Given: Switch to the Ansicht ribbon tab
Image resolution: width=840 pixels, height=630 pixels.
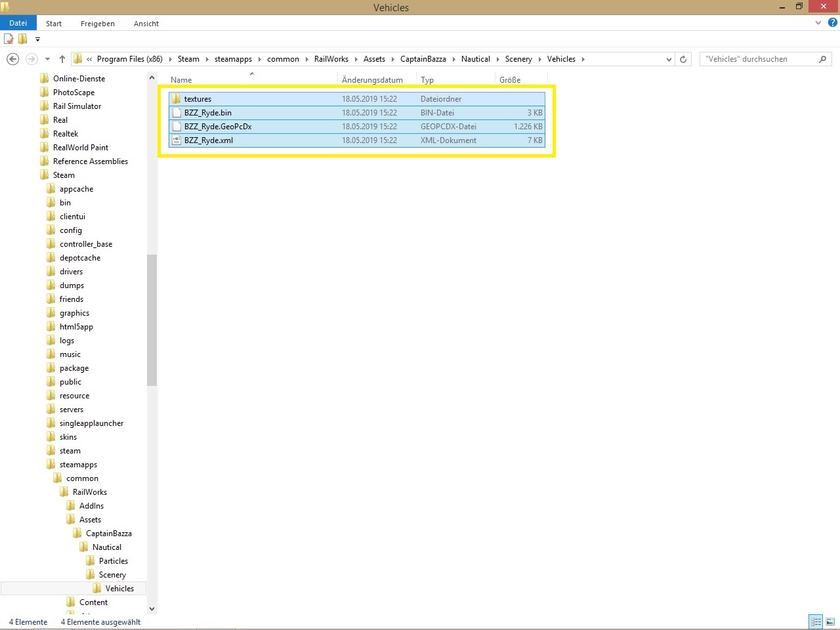Looking at the screenshot, I should coord(146,24).
